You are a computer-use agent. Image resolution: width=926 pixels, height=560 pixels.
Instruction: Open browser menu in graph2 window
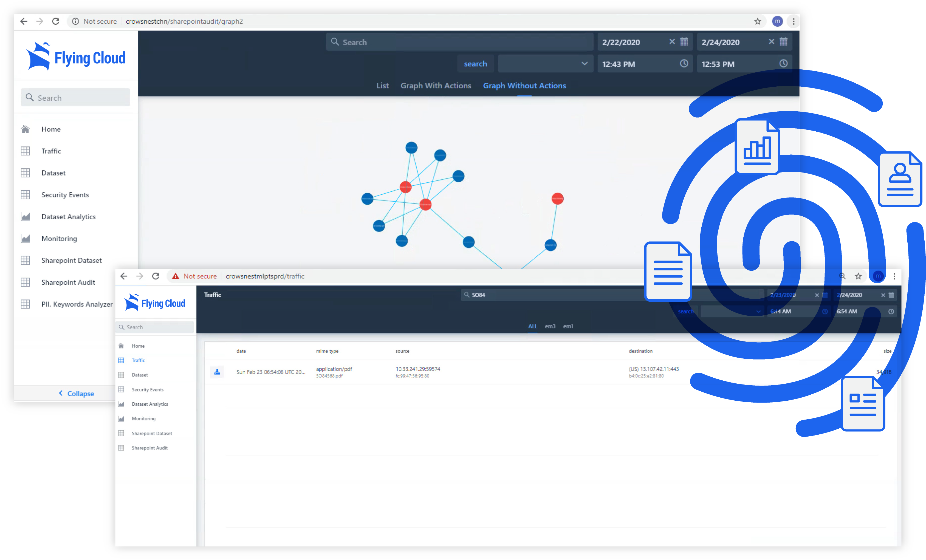click(x=793, y=21)
